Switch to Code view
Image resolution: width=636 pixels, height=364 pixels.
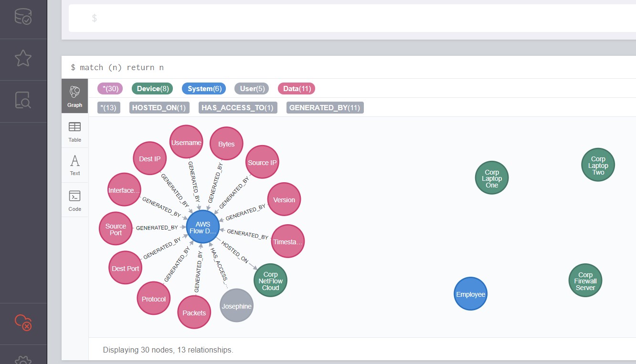coord(75,200)
